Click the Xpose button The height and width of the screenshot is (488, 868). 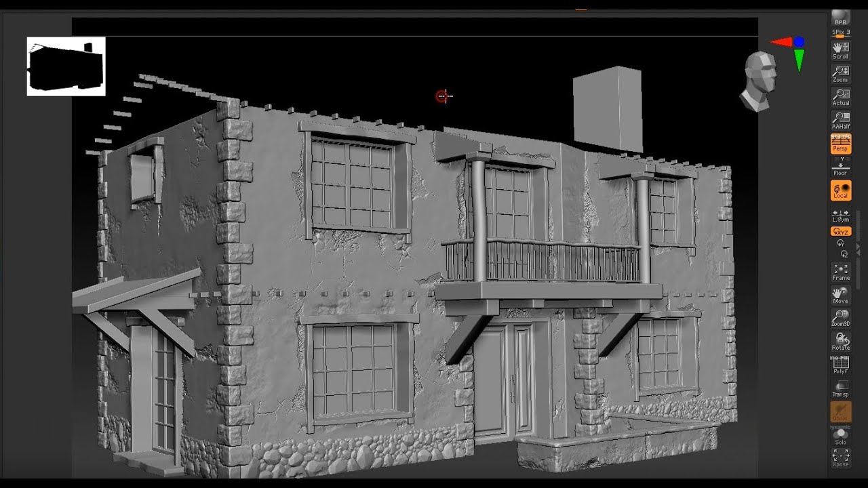point(841,458)
